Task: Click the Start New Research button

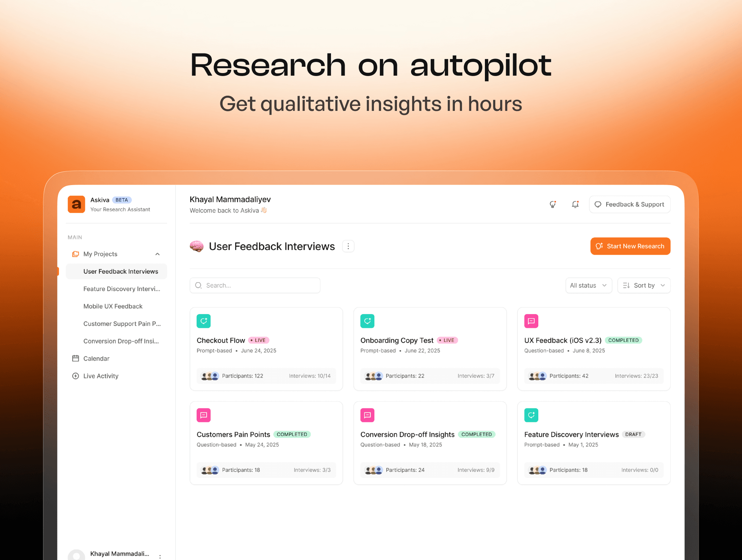Action: pos(630,246)
